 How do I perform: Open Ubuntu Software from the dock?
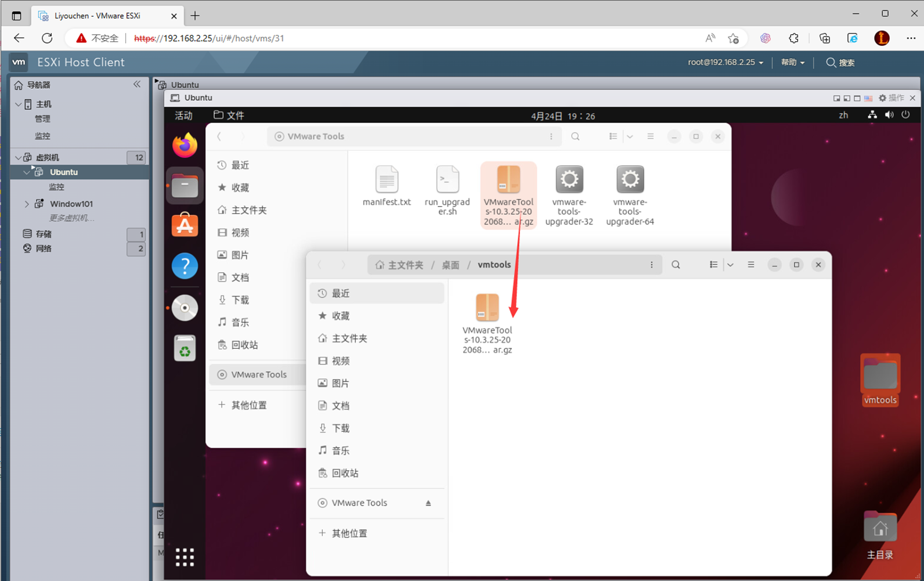tap(185, 225)
